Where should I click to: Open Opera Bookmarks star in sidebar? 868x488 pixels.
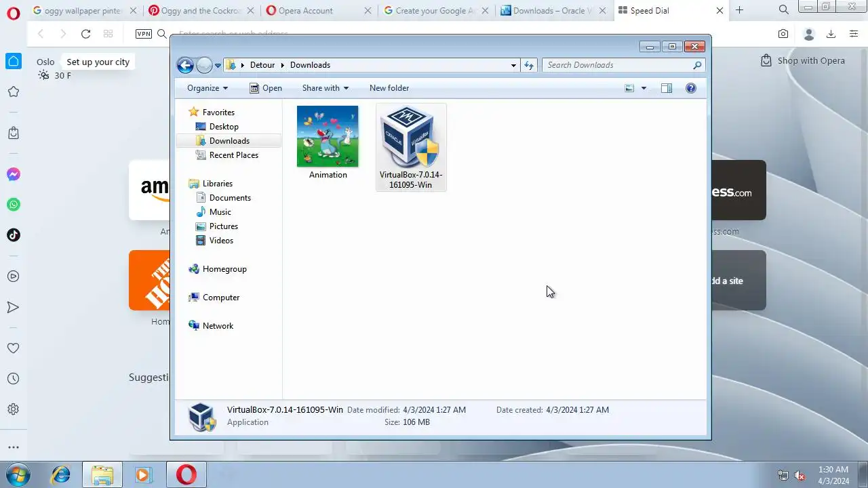click(x=13, y=91)
